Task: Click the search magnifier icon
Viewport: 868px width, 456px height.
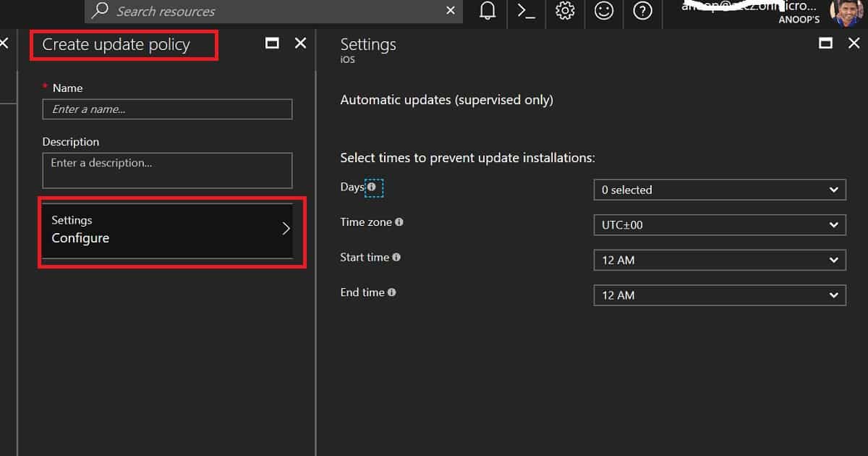Action: point(100,11)
